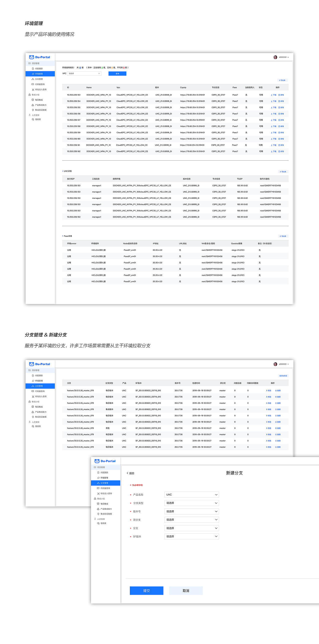The height and width of the screenshot is (644, 319).
Task: Open z0000001 user menu in 环境管理 window
Action: (284, 57)
